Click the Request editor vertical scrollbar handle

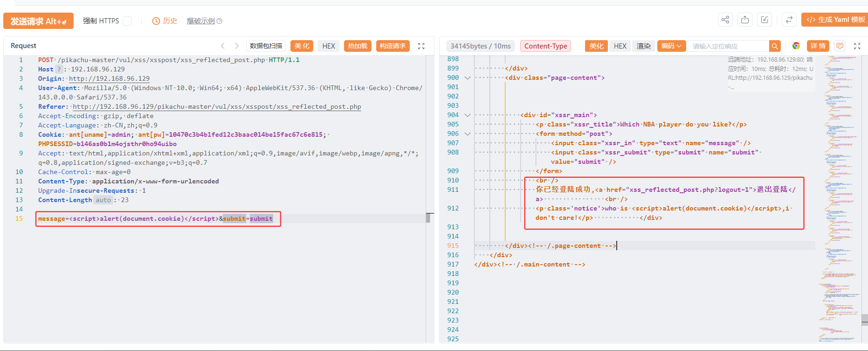pos(428,218)
